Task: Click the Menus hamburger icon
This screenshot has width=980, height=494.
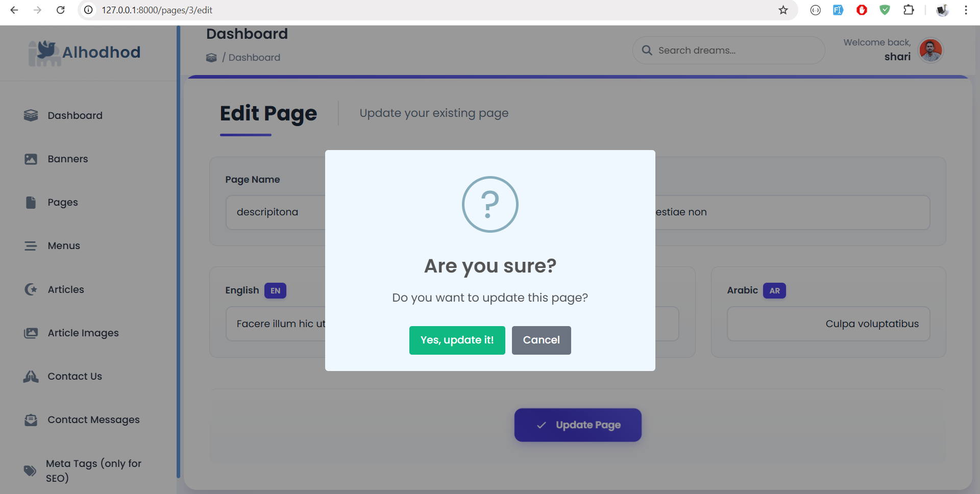Action: pyautogui.click(x=31, y=246)
